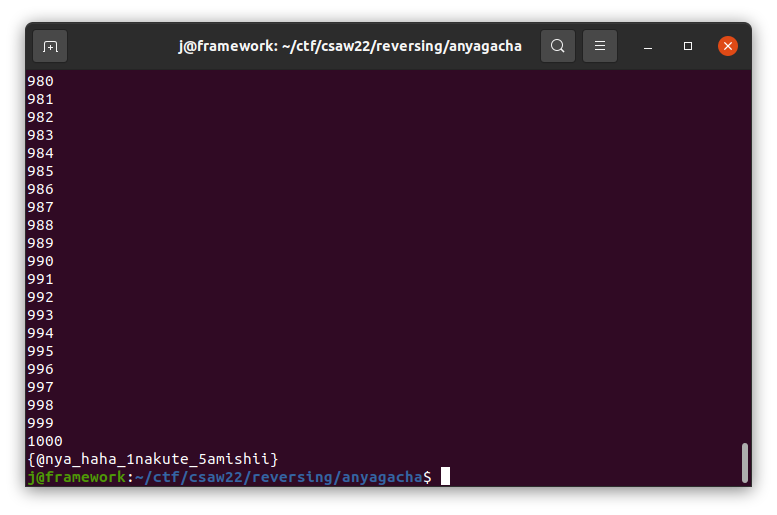
Task: Close the terminal with the orange button
Action: pyautogui.click(x=728, y=46)
